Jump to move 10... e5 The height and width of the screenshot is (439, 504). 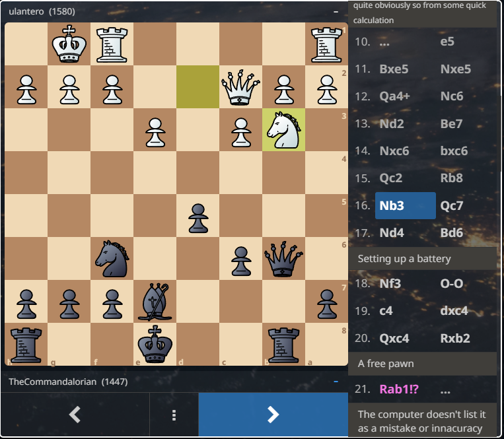click(x=447, y=42)
